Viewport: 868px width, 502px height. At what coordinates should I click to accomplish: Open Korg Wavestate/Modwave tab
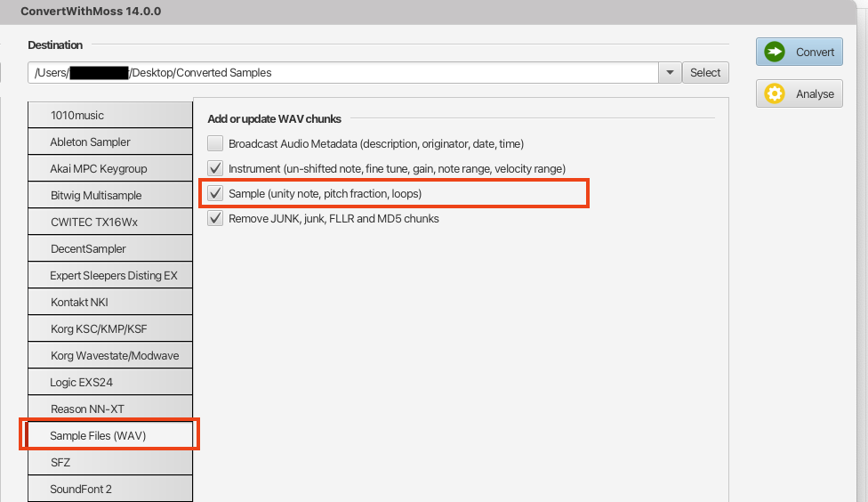click(x=110, y=355)
